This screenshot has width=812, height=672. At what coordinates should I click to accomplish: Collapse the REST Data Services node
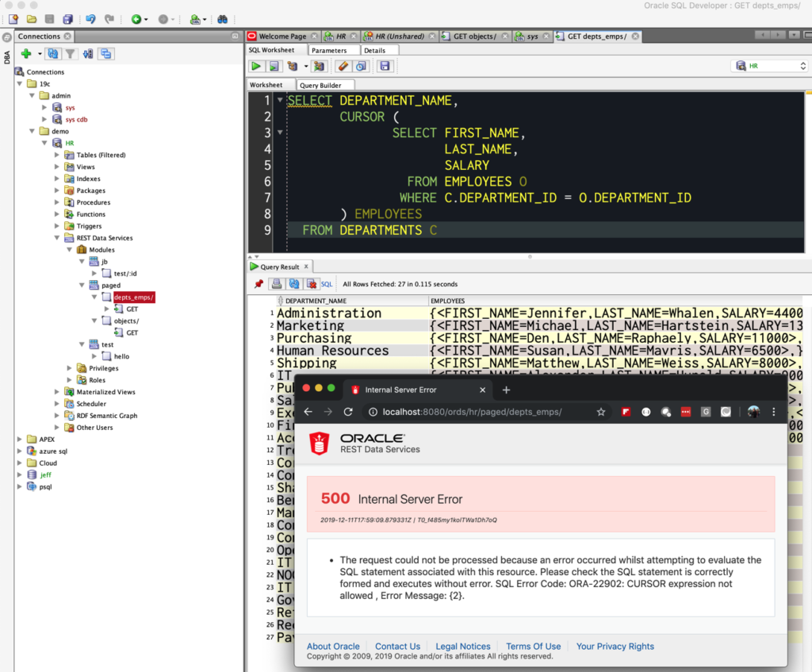point(57,238)
